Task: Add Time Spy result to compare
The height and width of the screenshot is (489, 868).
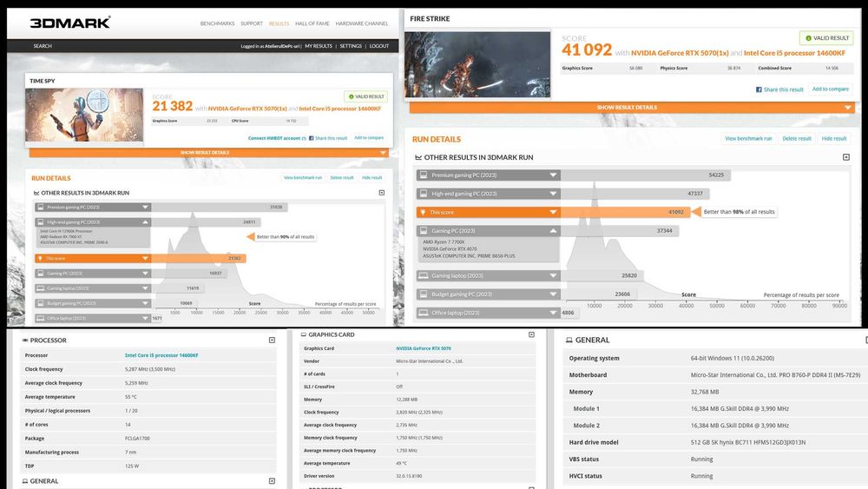Action: pos(369,137)
